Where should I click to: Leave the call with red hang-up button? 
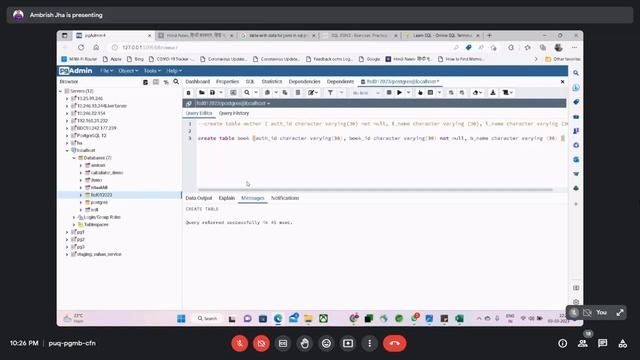(394, 343)
